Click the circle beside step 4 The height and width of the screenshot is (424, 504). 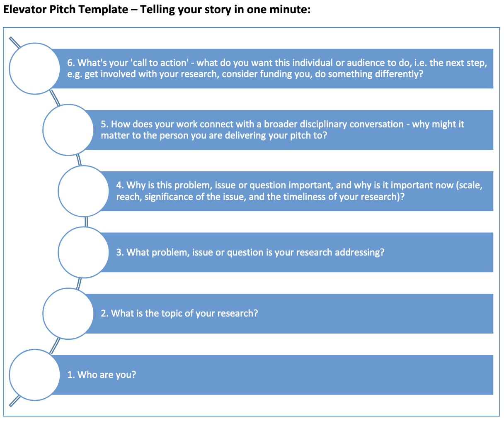click(84, 191)
